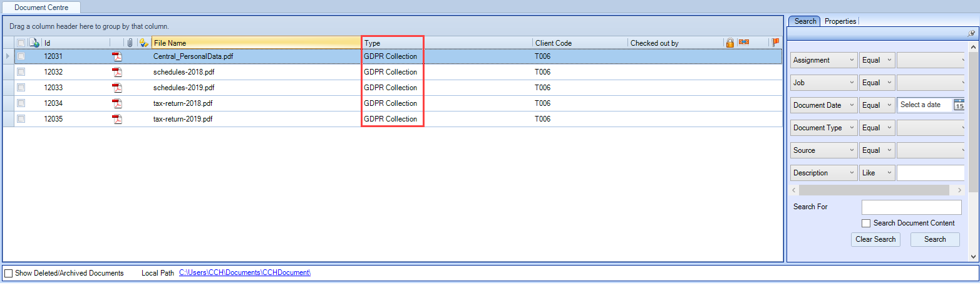This screenshot has width=980, height=285.
Task: Open the Job field dropdown
Action: [x=824, y=83]
